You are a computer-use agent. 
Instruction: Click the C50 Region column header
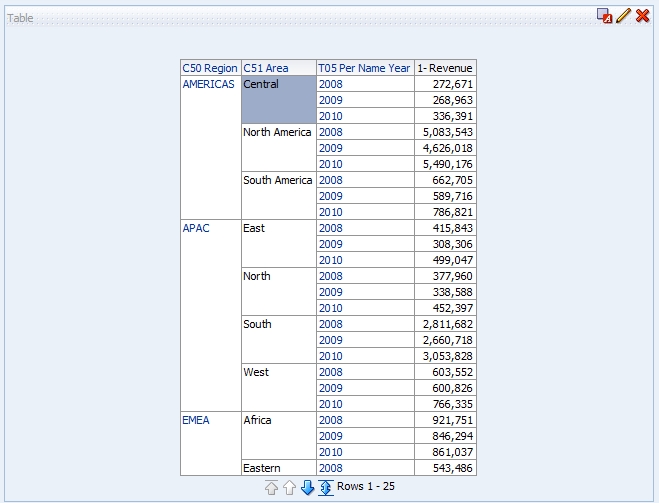[x=210, y=68]
